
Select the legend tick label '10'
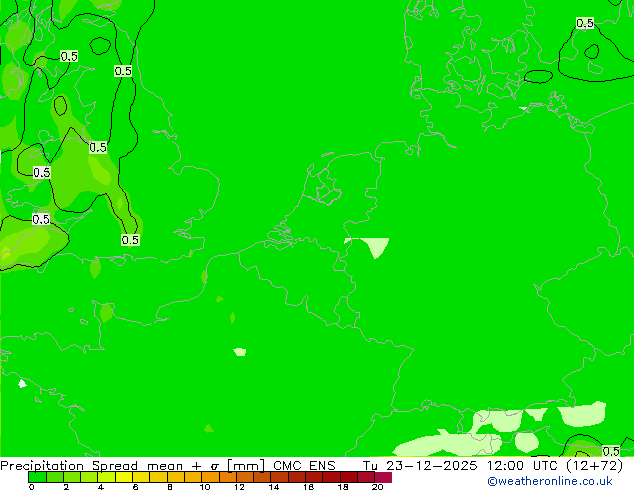click(x=205, y=487)
